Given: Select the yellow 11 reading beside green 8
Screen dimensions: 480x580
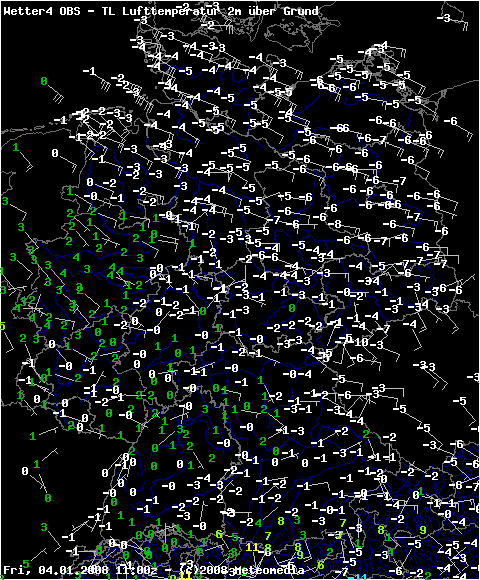Looking at the screenshot, I should 252,547.
